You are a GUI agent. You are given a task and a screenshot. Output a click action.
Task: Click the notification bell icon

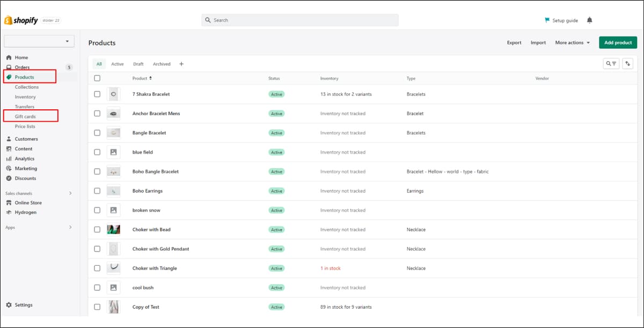click(590, 20)
